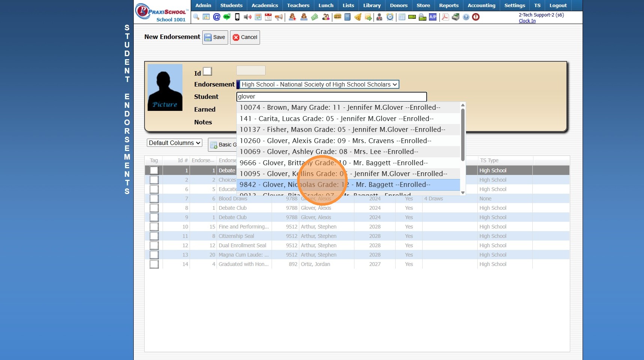
Task: Open the Accounting menu
Action: [482, 5]
